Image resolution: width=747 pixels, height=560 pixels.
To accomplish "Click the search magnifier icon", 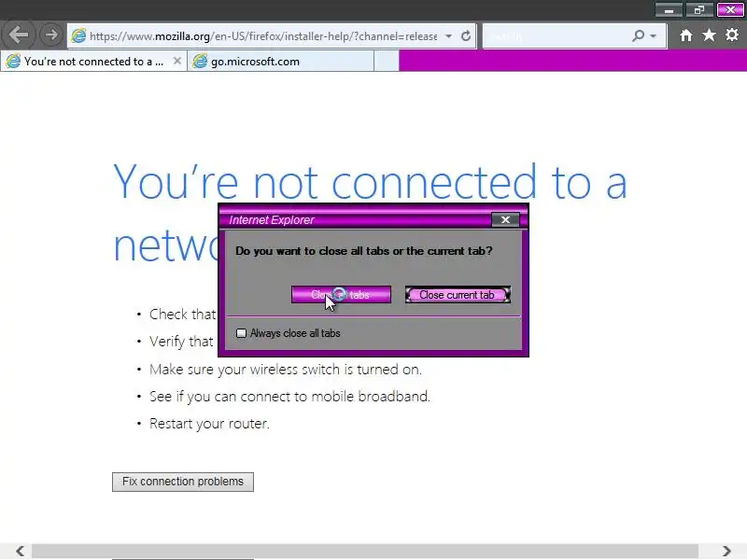I will tap(639, 35).
